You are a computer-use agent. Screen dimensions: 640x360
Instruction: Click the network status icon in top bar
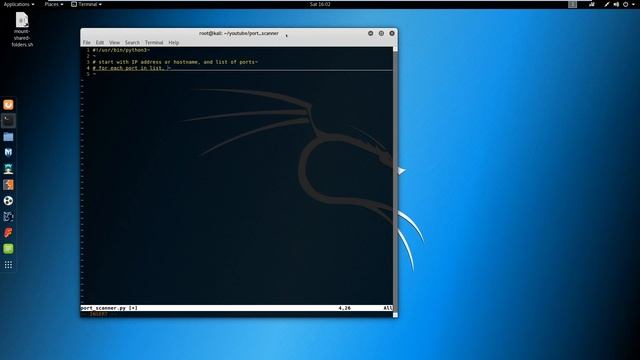pos(591,4)
